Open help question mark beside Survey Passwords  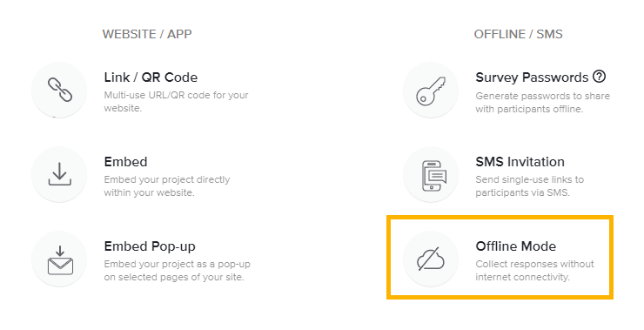point(600,77)
